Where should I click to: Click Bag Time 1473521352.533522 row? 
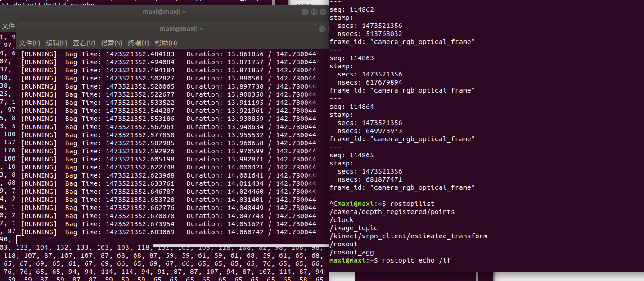pos(169,103)
